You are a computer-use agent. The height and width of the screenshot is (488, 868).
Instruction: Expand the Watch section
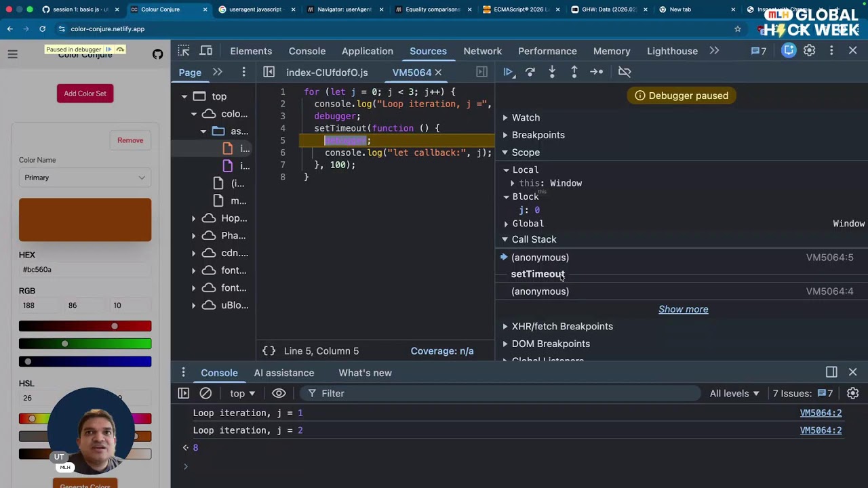pos(505,118)
